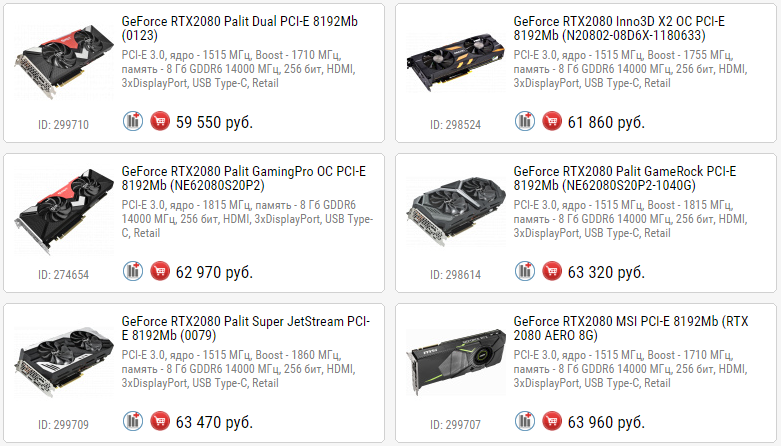This screenshot has height=446, width=781.
Task: Add MSI RTX 2080 AERO to cart
Action: pos(552,421)
